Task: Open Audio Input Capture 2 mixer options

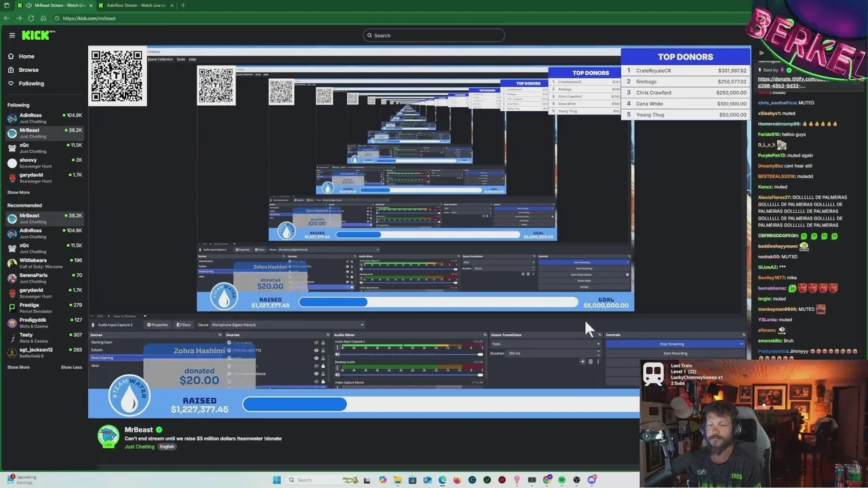Action: click(337, 348)
